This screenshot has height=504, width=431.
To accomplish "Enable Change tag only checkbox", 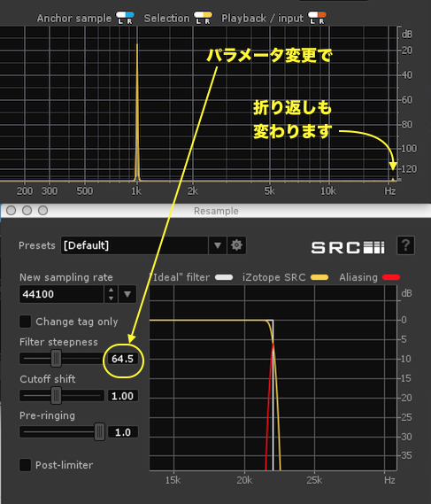I will click(26, 322).
